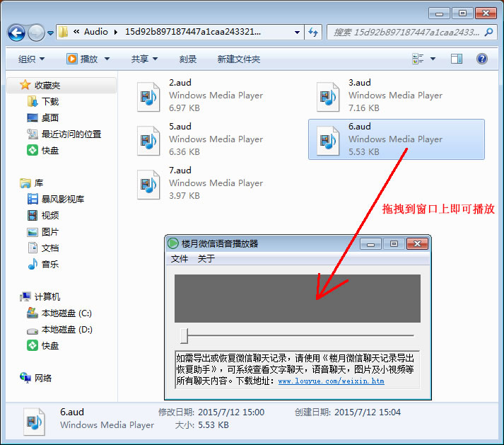Close the 楼月微信语音播放器 window
This screenshot has width=504, height=445.
pos(417,244)
